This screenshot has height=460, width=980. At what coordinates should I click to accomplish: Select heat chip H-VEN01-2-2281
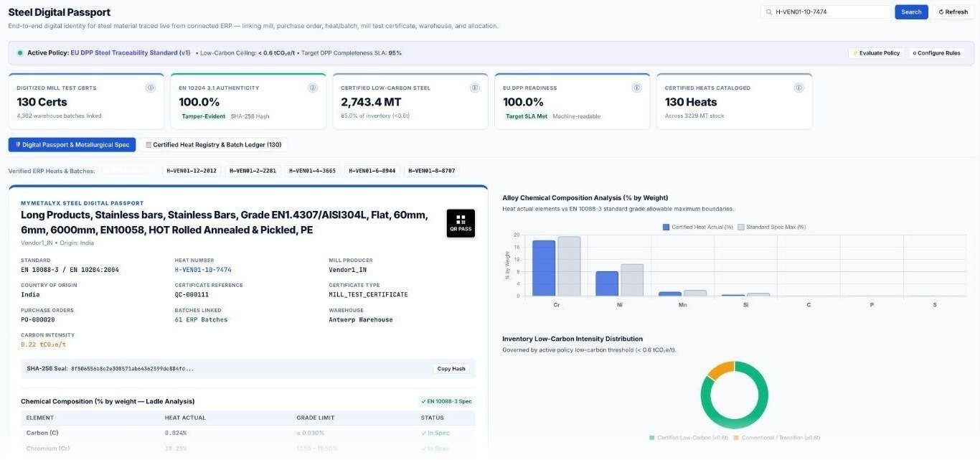(x=253, y=171)
